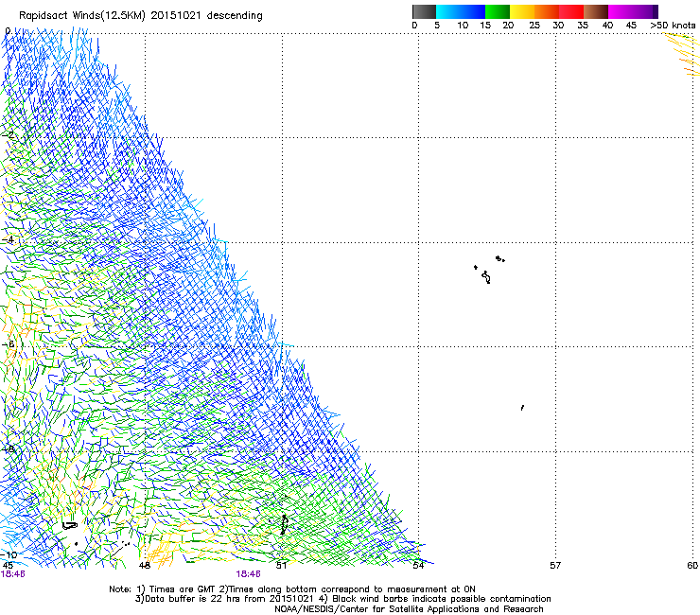This screenshot has width=700, height=615.
Task: Select the gray 0-5 knots color segment
Action: 424,11
